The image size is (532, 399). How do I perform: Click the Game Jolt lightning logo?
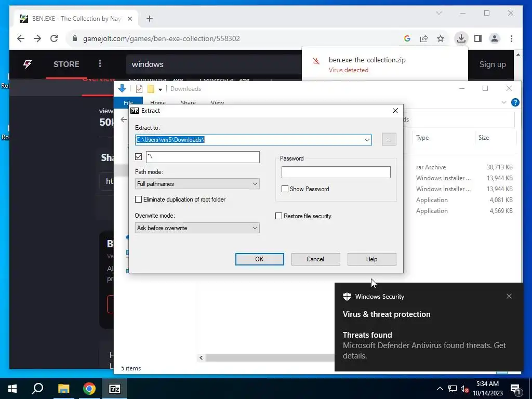coord(28,64)
